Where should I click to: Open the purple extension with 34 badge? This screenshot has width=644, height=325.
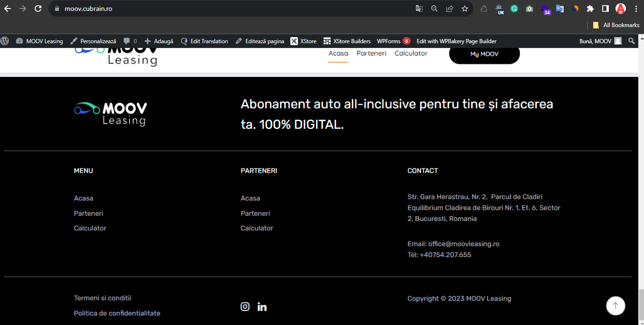pos(545,9)
